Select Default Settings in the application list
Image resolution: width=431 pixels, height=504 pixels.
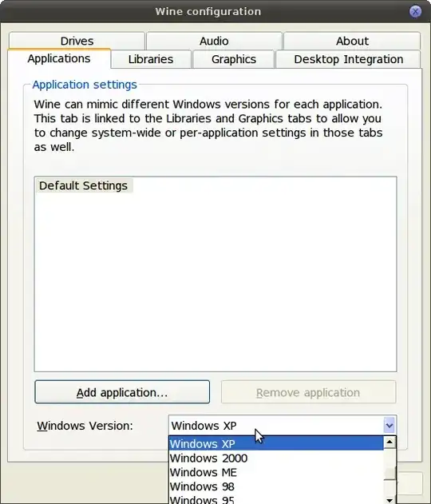(x=84, y=186)
